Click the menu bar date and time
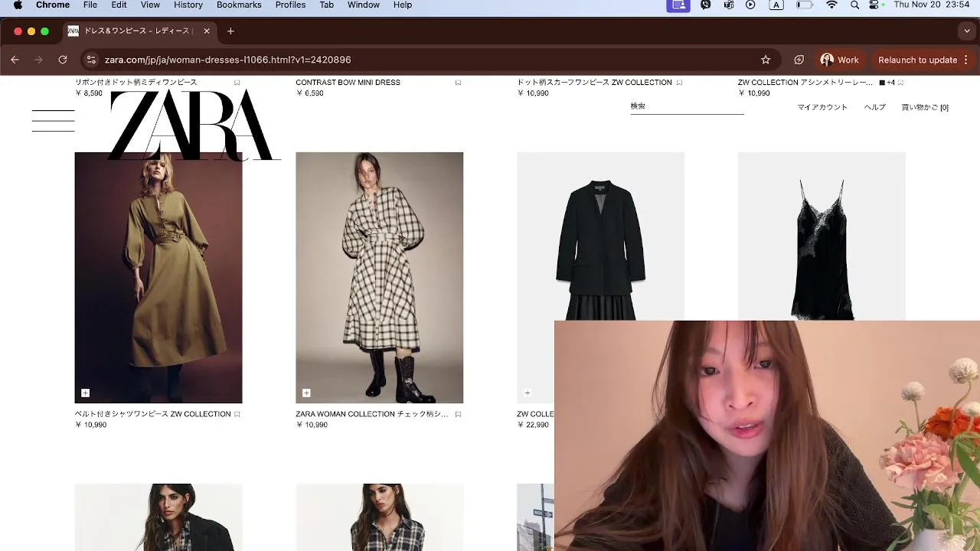 click(932, 5)
